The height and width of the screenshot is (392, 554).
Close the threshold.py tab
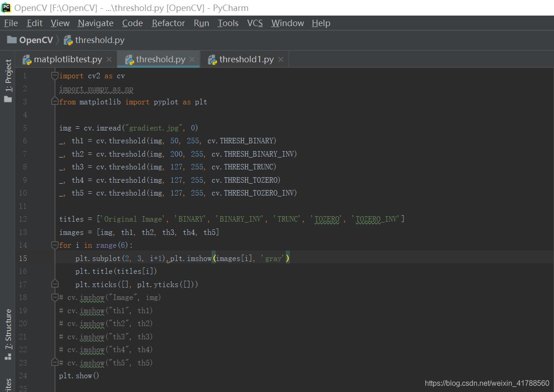[x=192, y=60]
